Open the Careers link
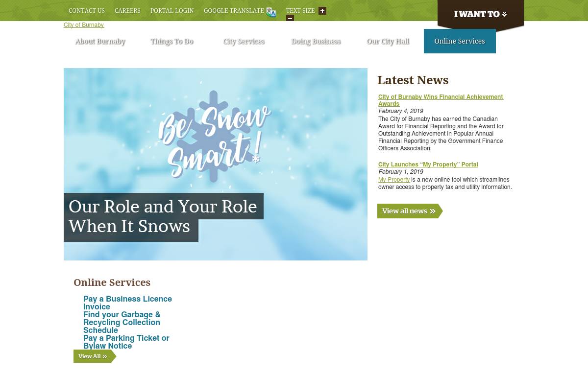The image size is (588, 376). point(127,11)
